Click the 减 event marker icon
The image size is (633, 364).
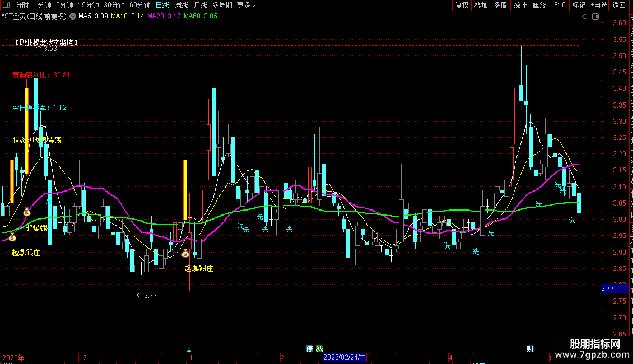[x=320, y=349]
